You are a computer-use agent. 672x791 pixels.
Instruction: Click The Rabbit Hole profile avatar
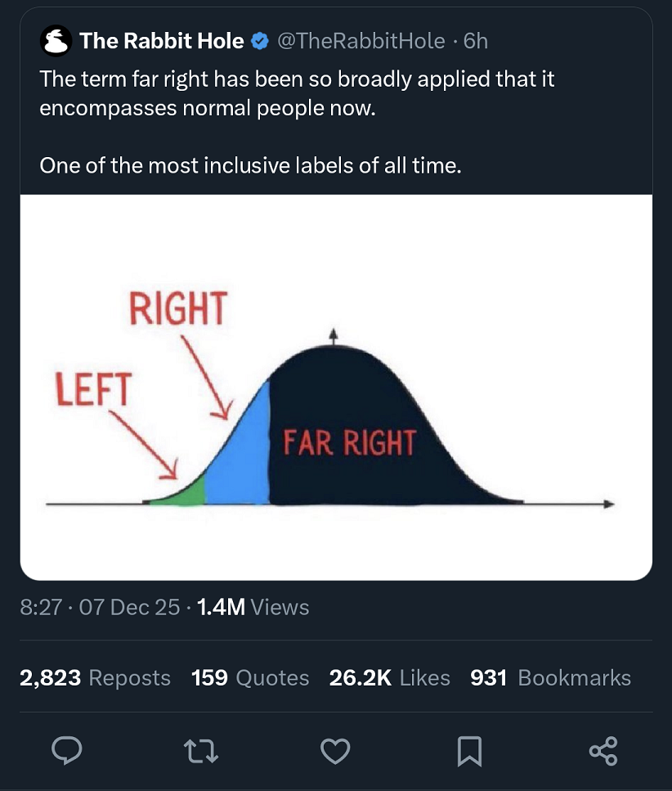point(56,41)
